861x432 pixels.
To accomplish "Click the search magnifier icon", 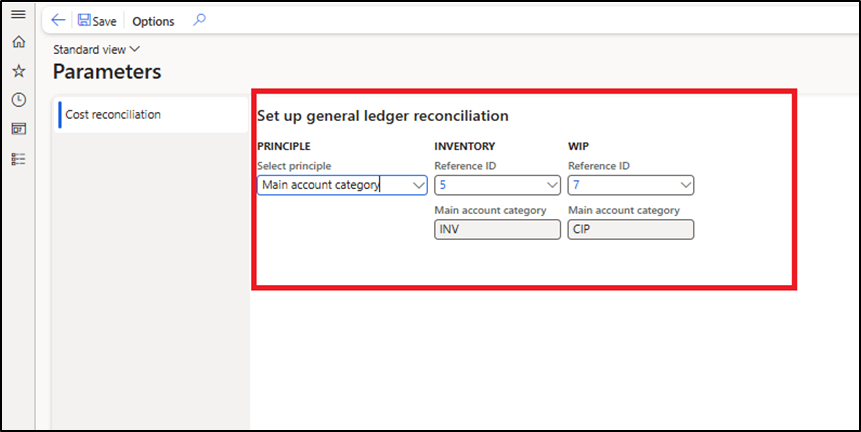I will point(199,20).
